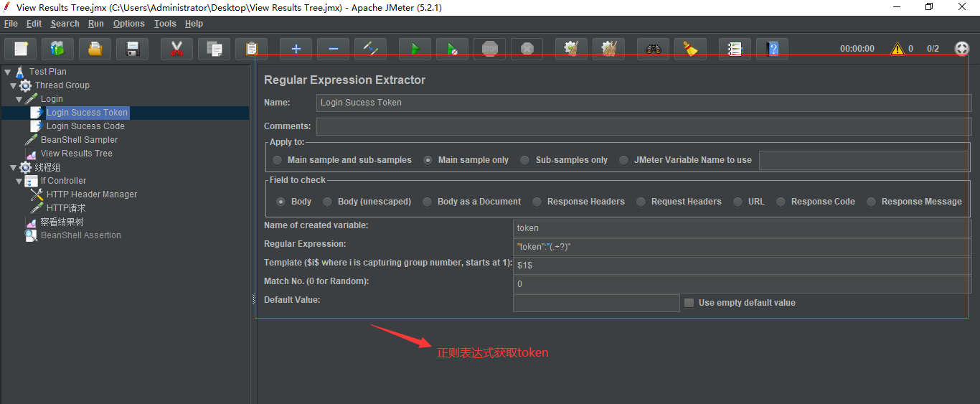Select Request Headers radio button
Image resolution: width=980 pixels, height=404 pixels.
(x=641, y=202)
